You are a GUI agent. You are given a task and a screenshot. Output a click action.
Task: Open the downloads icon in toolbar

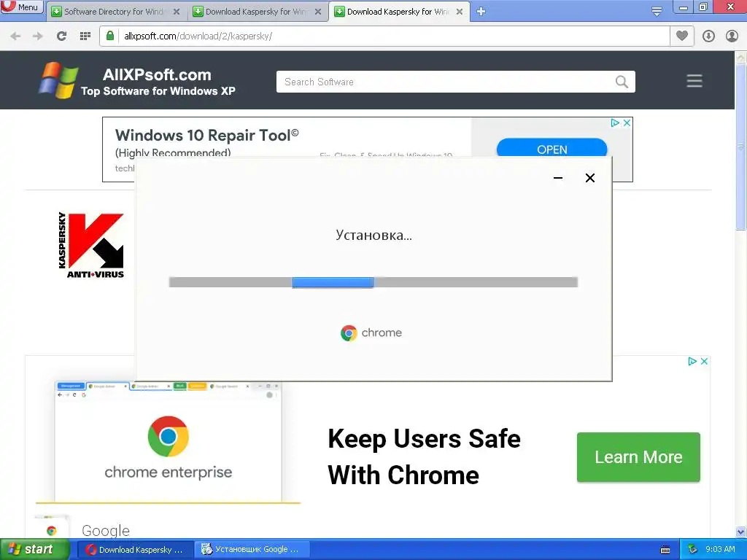click(x=708, y=36)
